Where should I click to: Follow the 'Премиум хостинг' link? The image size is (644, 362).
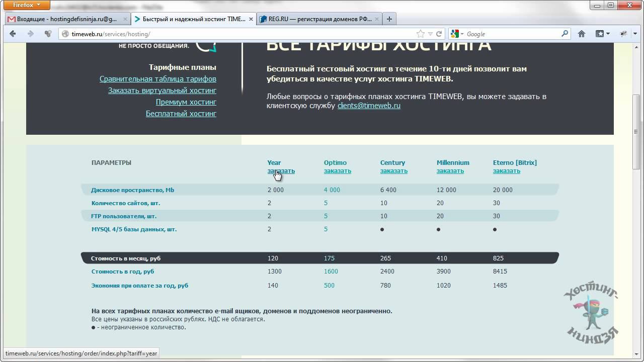point(186,102)
